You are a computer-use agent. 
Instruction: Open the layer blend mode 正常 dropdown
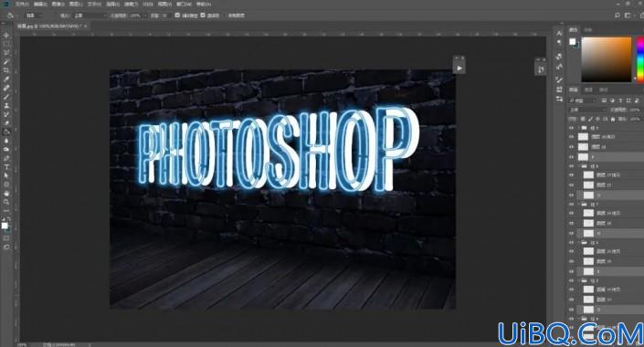587,110
